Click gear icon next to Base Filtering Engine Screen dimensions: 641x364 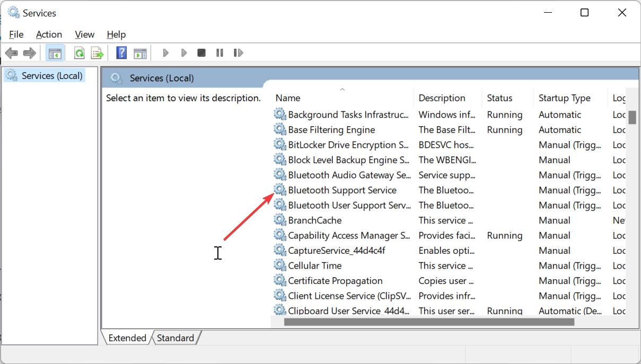point(279,129)
